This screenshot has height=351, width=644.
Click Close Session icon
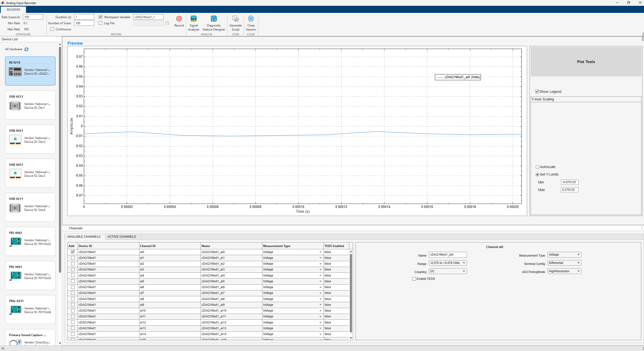(251, 19)
